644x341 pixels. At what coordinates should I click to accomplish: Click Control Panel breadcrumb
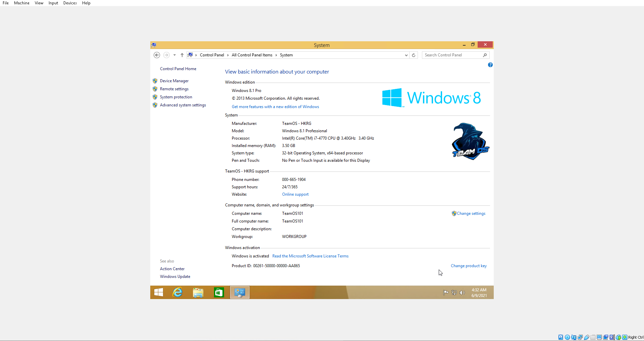tap(212, 55)
